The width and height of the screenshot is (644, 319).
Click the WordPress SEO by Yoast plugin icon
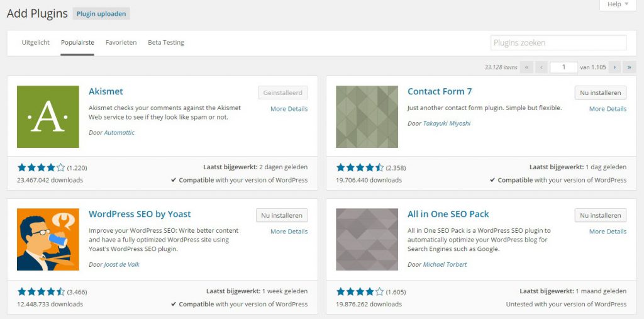pyautogui.click(x=48, y=239)
